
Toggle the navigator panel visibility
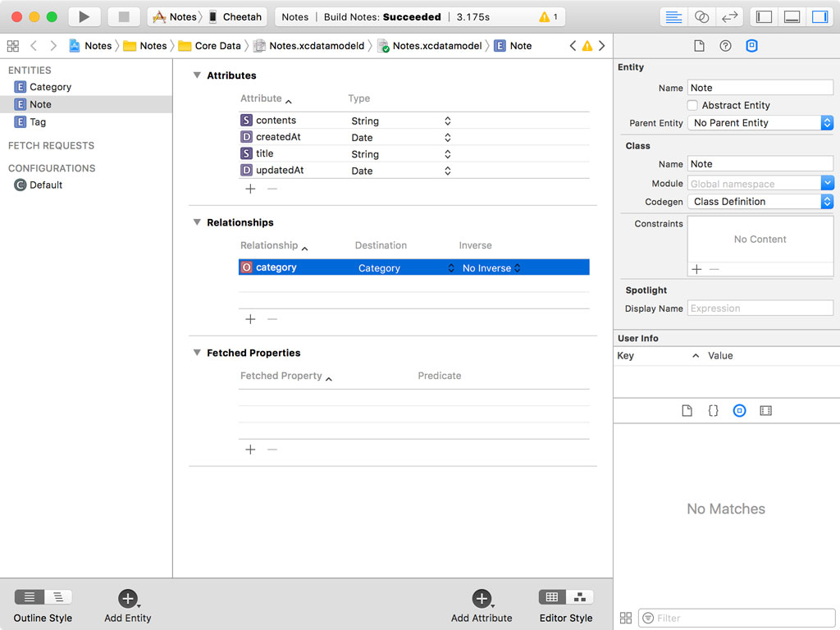click(x=764, y=16)
